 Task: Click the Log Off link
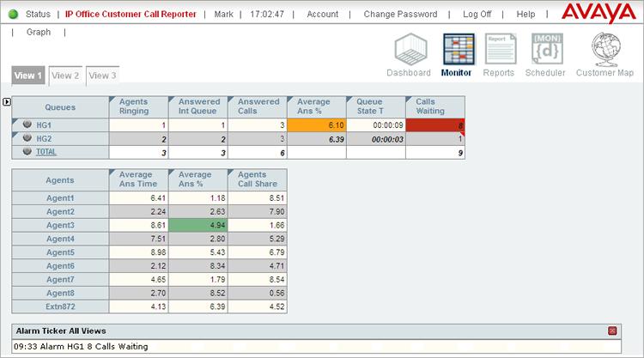[477, 15]
